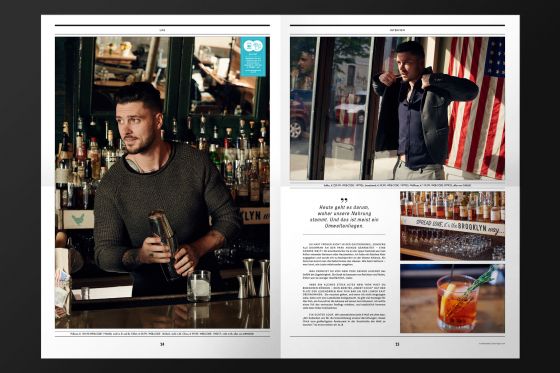Screen dimensions: 560x373
Task: Click the section header above the right page
Action: click(397, 30)
